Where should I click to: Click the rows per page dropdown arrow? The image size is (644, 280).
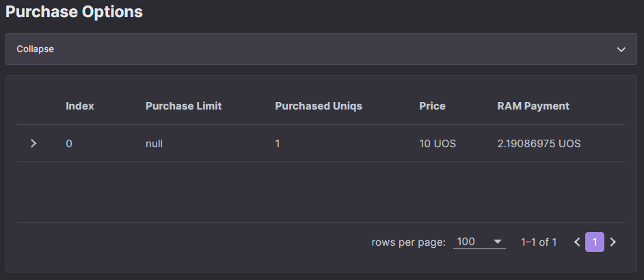[x=498, y=242]
